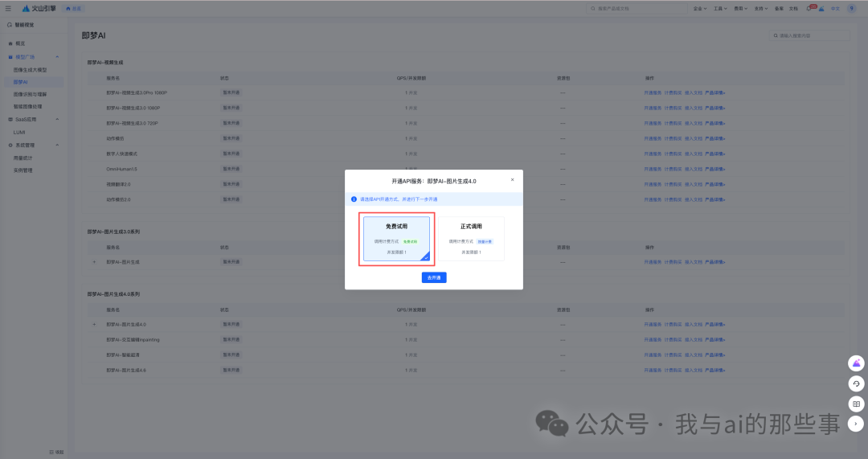The image size is (868, 459).
Task: Click the 系统管理 gear icon in sidebar
Action: (10, 145)
